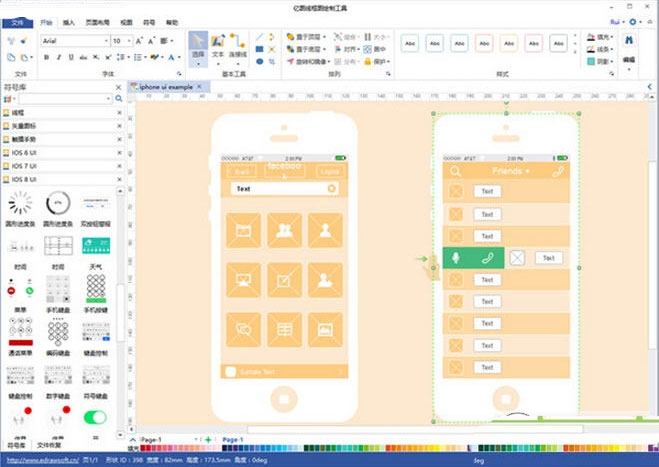Screen dimensions: 659x467
Task: Pick the blue rectangle shape tool
Action: coord(259,49)
